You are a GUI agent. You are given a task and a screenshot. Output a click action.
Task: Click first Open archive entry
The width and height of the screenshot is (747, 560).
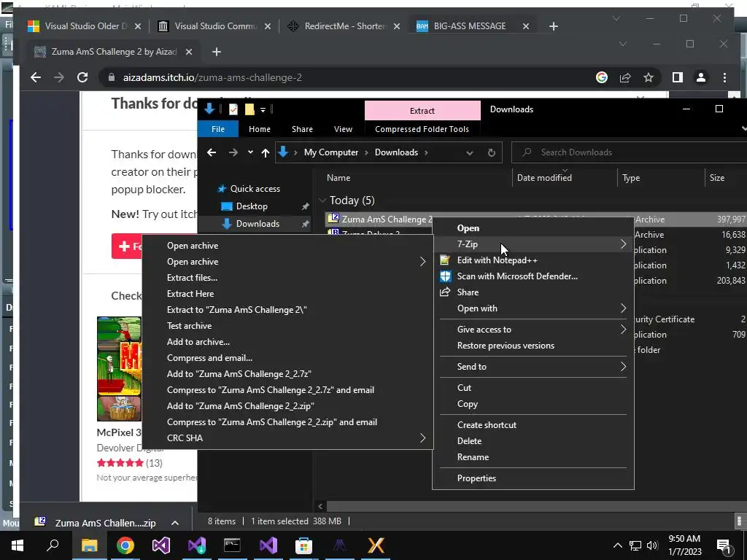click(x=287, y=246)
